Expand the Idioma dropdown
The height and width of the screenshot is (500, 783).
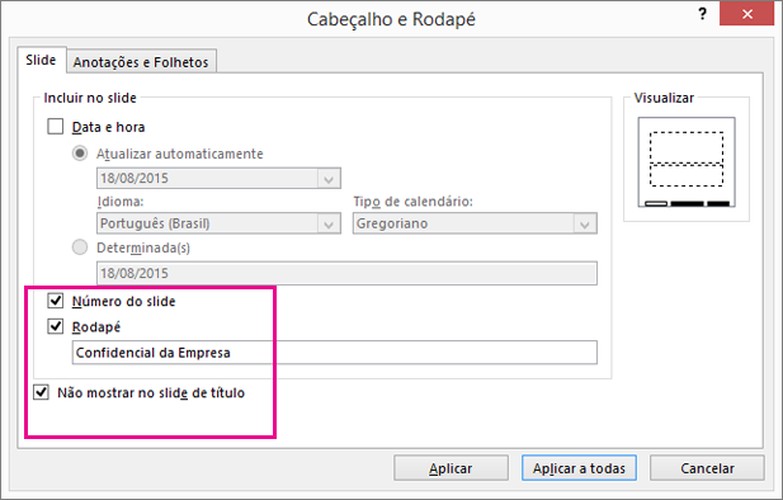[328, 224]
